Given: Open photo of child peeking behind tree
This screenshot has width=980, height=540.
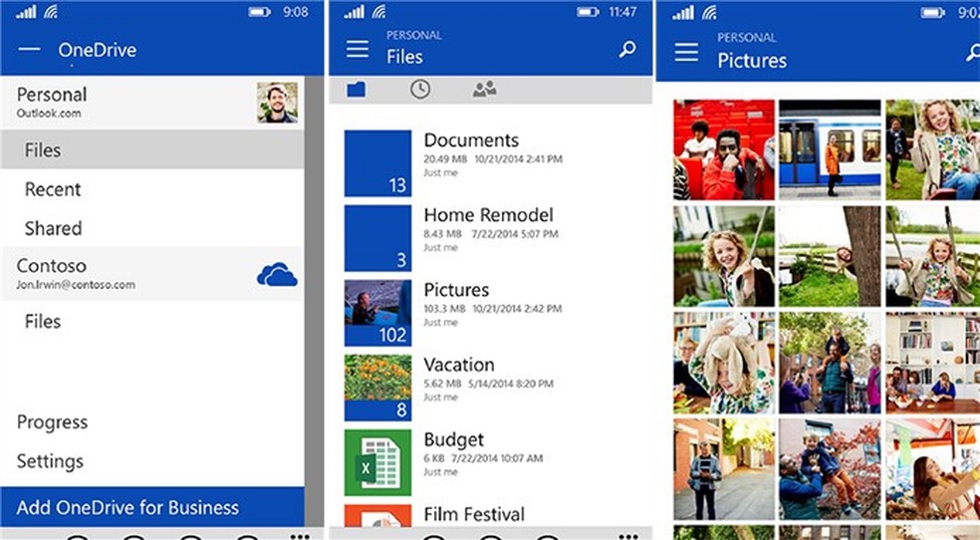Looking at the screenshot, I should click(x=830, y=256).
